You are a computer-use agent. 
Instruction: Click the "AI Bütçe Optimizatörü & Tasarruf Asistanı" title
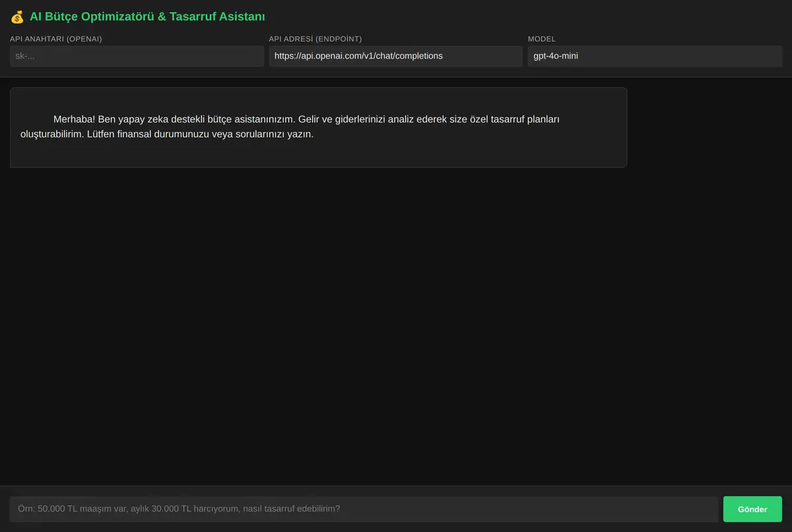(x=147, y=17)
